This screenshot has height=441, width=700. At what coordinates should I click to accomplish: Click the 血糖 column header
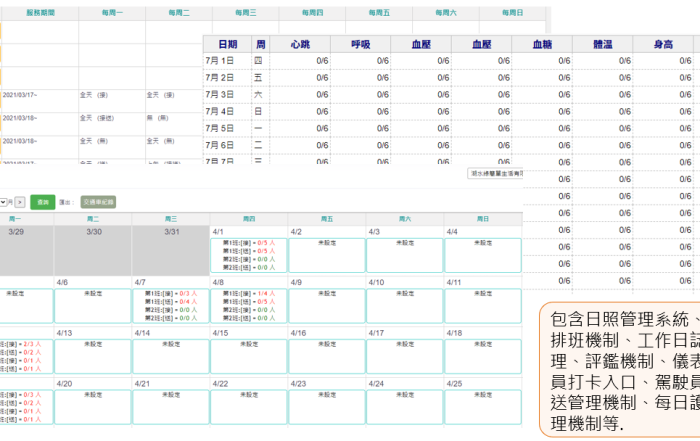(x=541, y=44)
